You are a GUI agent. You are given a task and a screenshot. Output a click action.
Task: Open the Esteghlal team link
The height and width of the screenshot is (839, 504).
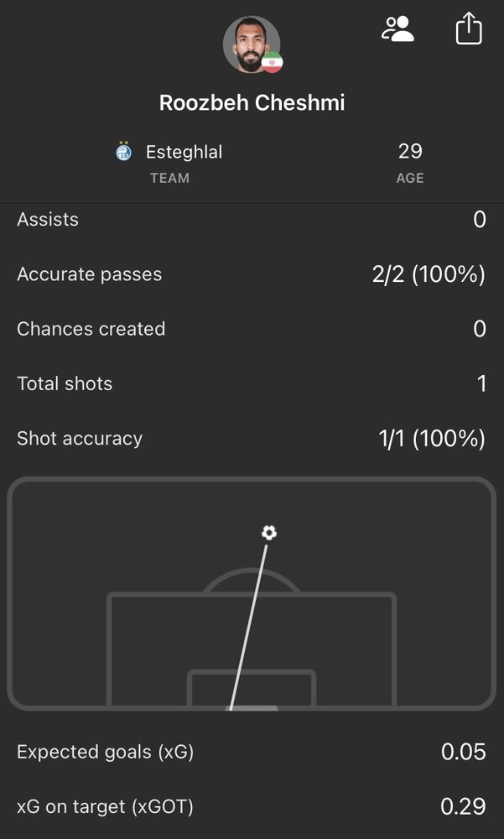(184, 152)
